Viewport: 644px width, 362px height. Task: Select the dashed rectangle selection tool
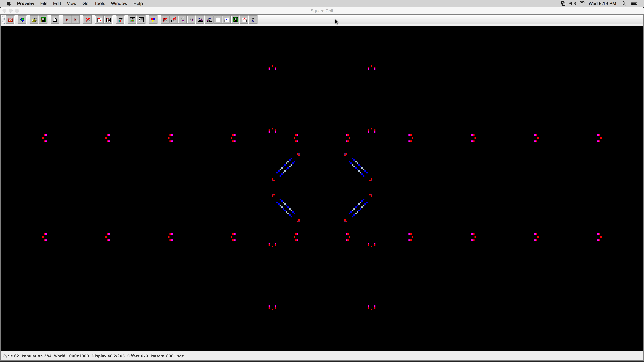218,20
